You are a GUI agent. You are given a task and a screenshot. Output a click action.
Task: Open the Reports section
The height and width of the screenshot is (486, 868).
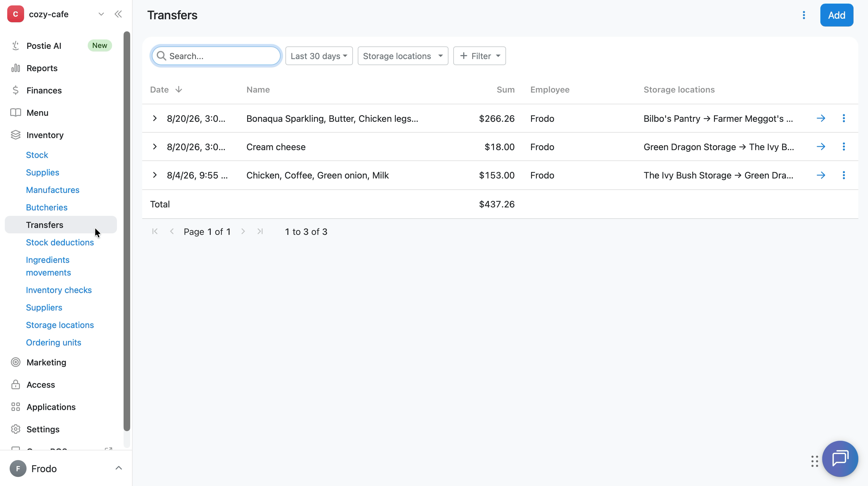coord(42,68)
